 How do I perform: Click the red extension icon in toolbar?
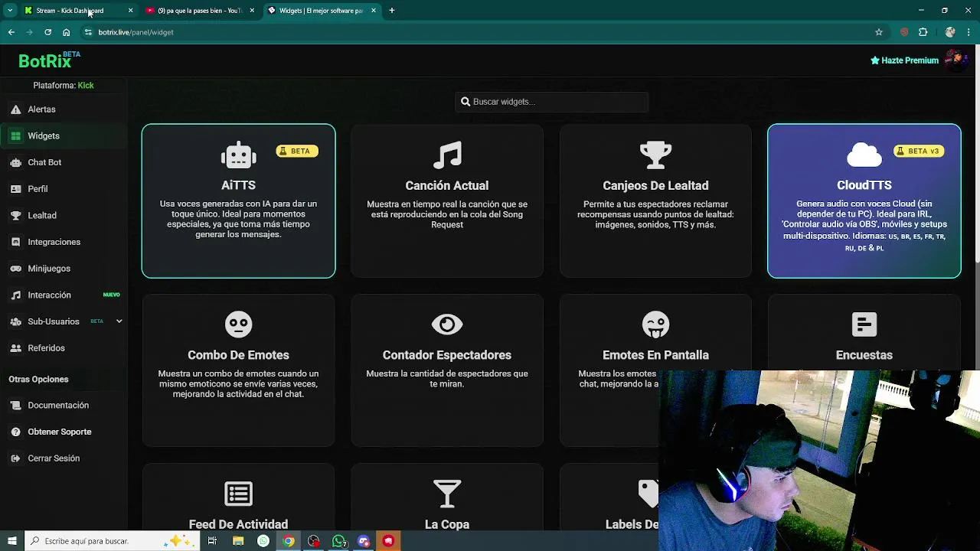pyautogui.click(x=904, y=32)
